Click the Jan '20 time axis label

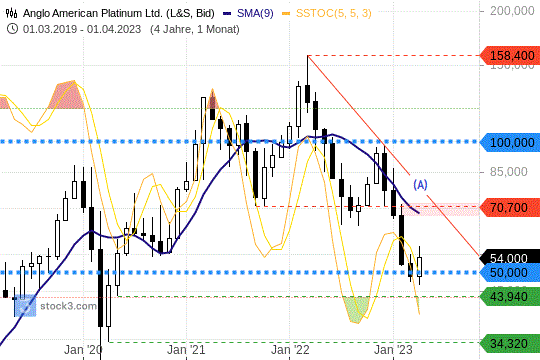click(x=83, y=350)
